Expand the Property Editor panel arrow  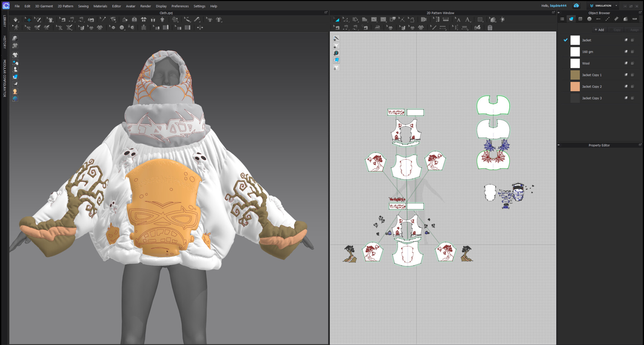(x=558, y=145)
